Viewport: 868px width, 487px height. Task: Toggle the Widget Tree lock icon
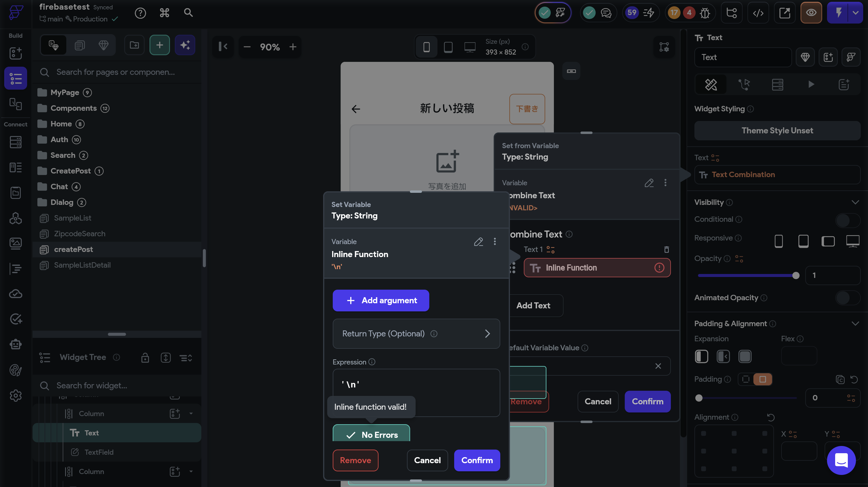[145, 358]
